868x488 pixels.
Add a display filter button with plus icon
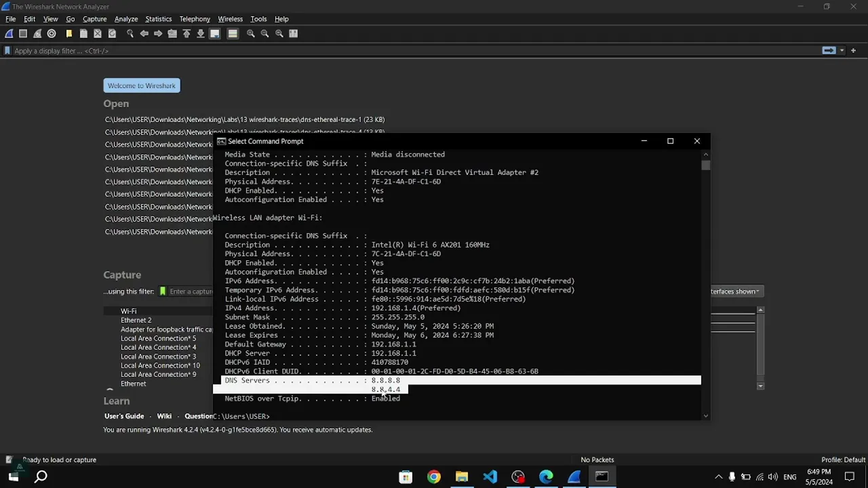click(853, 51)
